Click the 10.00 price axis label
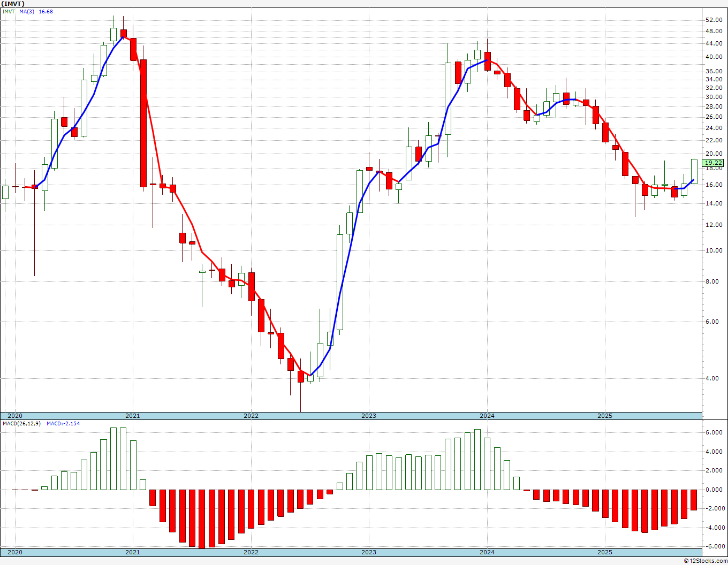Image resolution: width=728 pixels, height=565 pixels. click(x=714, y=250)
